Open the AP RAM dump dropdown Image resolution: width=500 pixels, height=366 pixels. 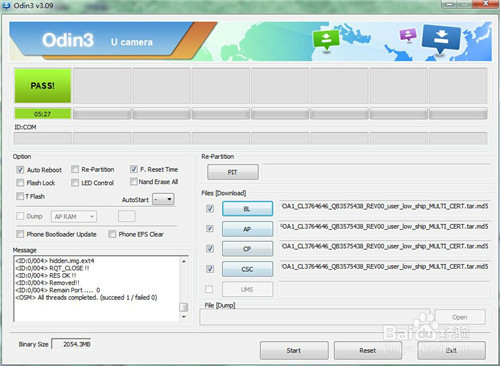click(74, 217)
